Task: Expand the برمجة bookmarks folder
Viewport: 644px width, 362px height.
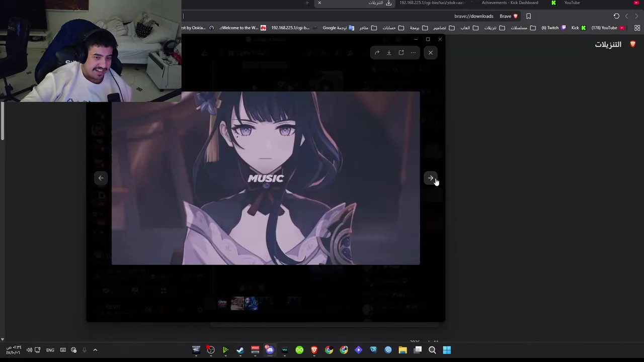Action: (x=418, y=28)
